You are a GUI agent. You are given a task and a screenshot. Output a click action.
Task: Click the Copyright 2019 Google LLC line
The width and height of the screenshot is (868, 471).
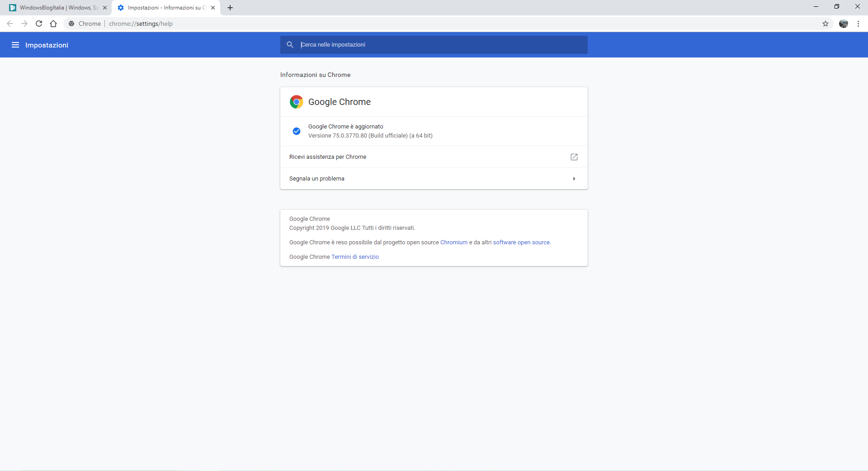point(352,228)
